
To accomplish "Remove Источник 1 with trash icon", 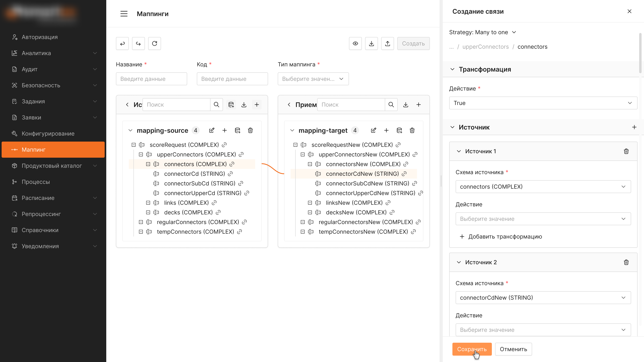I will [626, 151].
